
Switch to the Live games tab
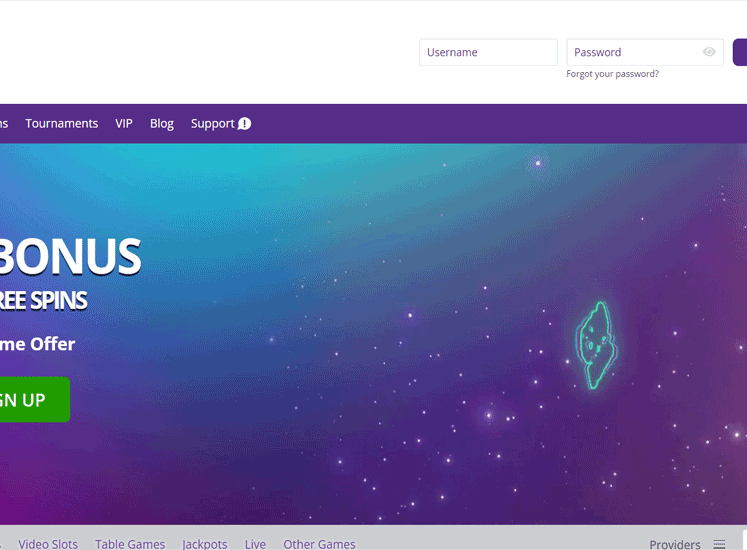point(255,544)
